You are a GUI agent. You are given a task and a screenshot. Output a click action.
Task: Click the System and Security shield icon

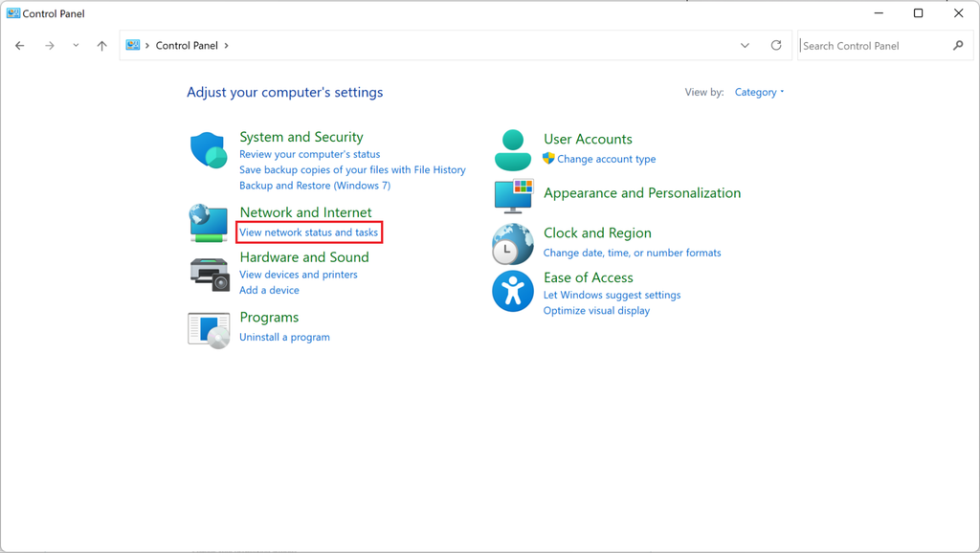tap(209, 149)
